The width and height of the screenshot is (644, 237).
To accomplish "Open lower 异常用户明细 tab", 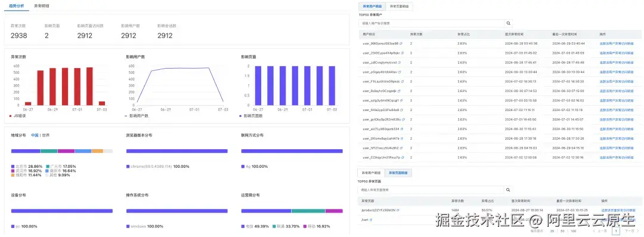I will click(x=371, y=173).
